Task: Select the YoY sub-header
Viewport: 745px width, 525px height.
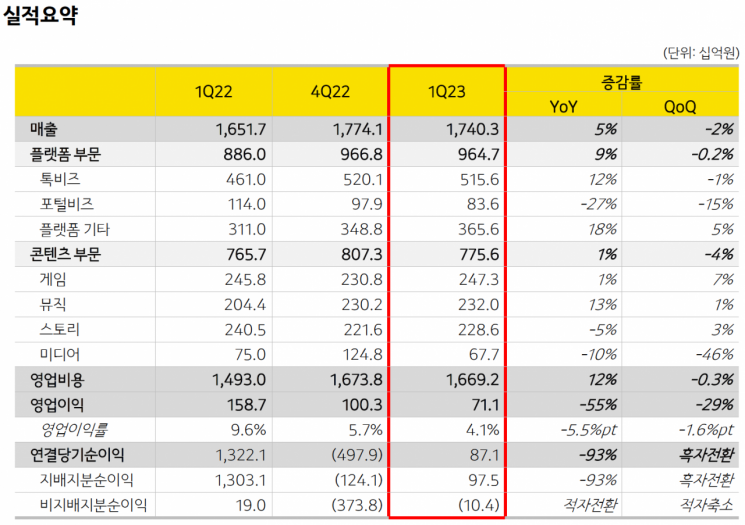Action: tap(563, 106)
